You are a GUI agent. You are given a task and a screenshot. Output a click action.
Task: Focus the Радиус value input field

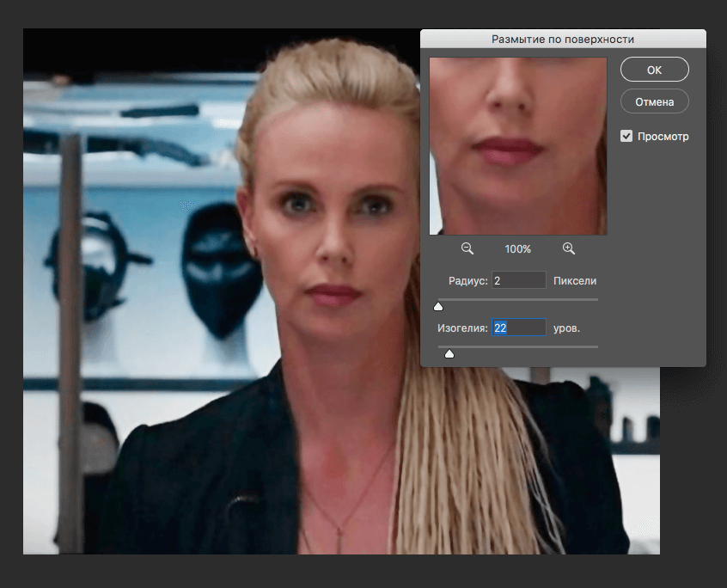coord(519,280)
